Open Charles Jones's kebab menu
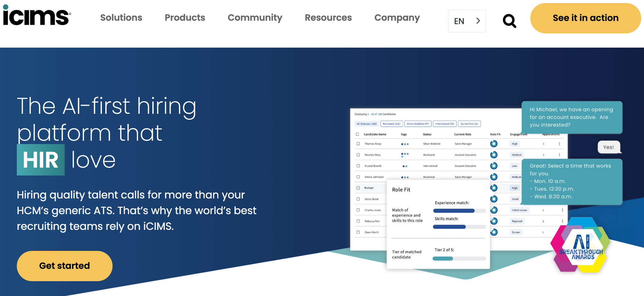 [x=563, y=210]
